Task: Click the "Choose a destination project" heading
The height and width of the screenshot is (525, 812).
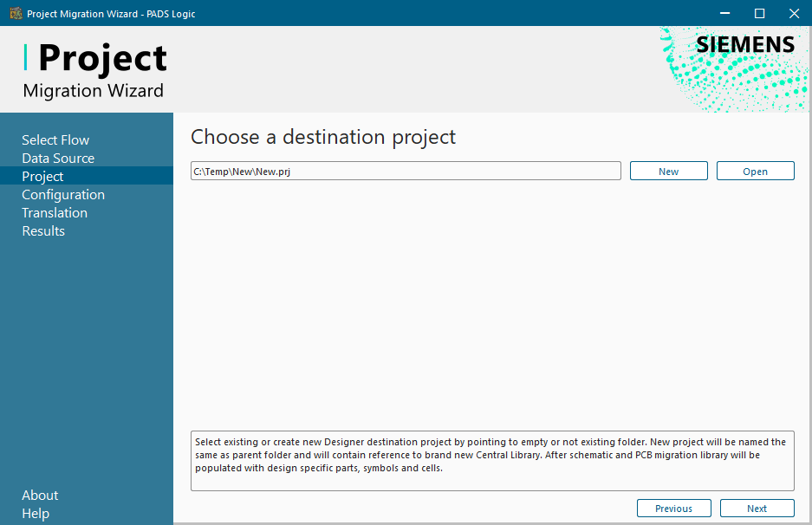Action: (x=323, y=137)
